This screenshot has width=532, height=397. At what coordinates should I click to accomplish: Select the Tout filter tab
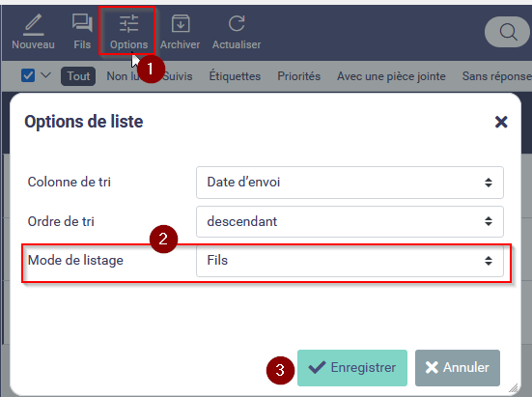coord(78,76)
